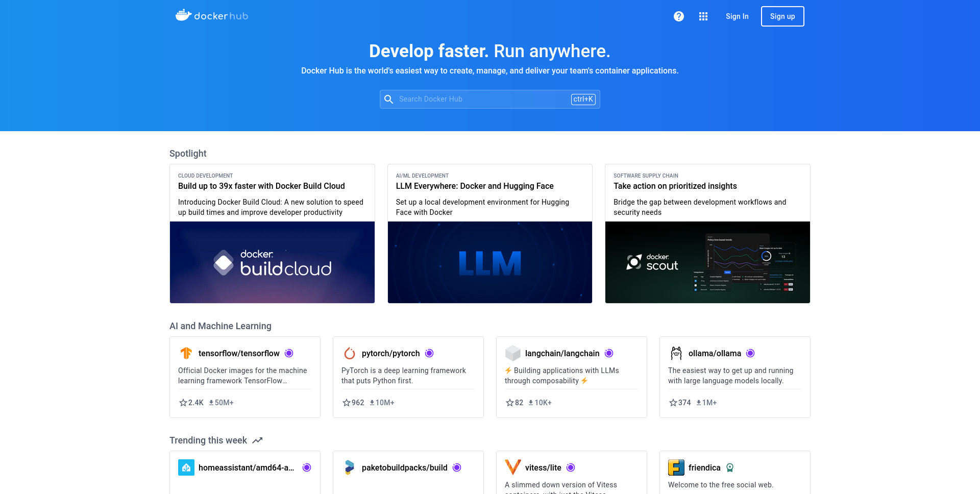Open the ollama/ollama repository
980x494 pixels.
[x=715, y=353]
